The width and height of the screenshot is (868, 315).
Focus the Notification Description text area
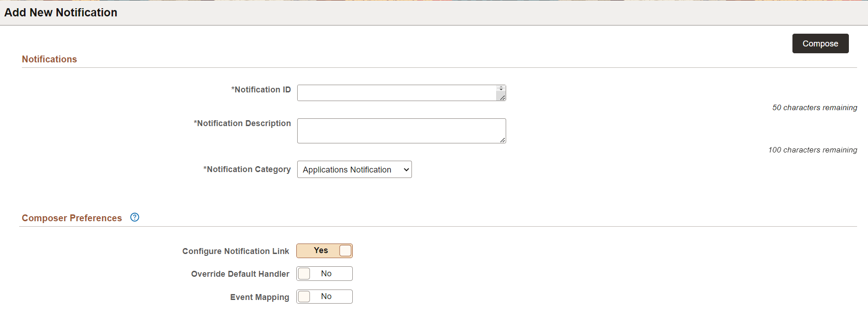tap(401, 131)
